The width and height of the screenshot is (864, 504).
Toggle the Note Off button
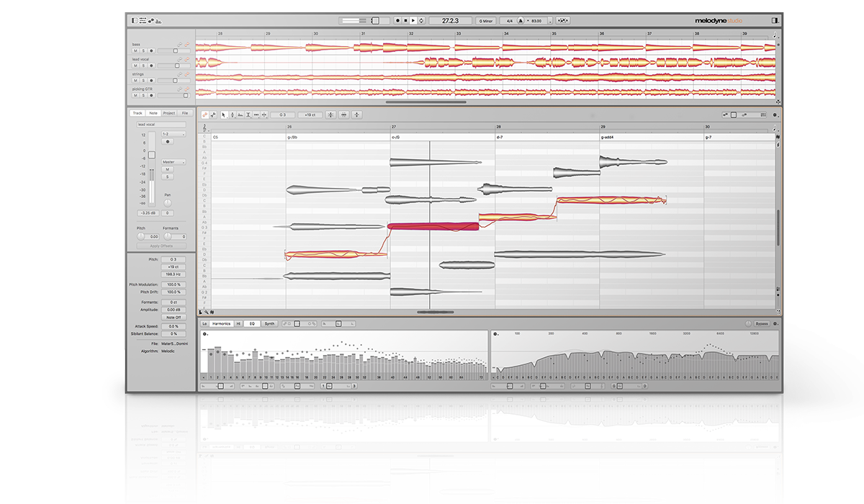click(x=174, y=317)
